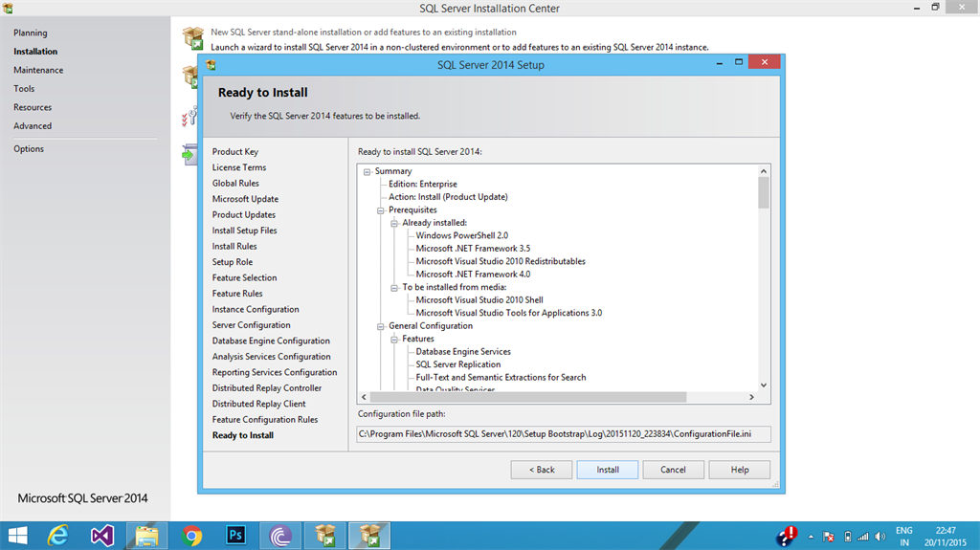Go back with the Back button
Viewport: 980px width, 550px height.
[x=542, y=470]
